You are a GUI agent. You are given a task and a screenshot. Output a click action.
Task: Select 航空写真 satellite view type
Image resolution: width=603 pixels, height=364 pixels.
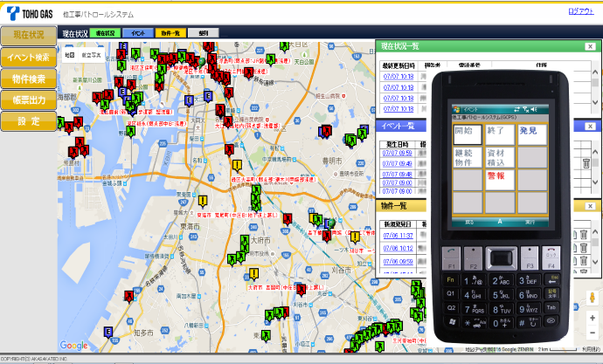91,55
